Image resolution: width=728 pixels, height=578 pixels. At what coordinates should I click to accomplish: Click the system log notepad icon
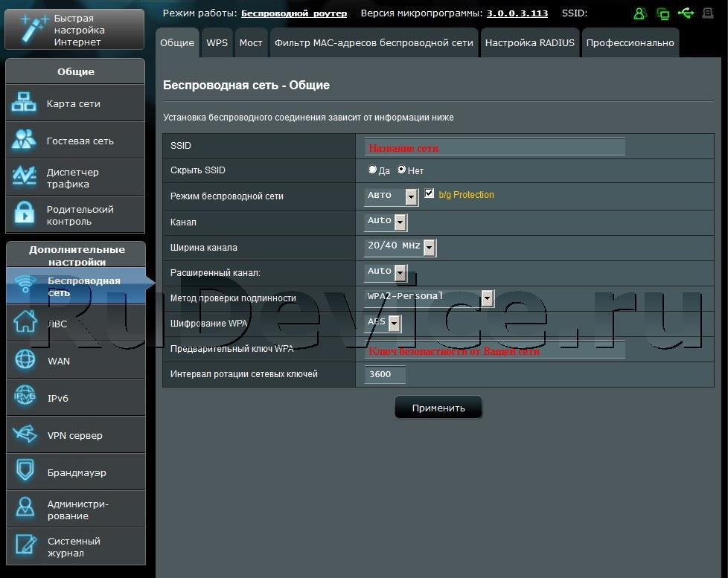(25, 545)
